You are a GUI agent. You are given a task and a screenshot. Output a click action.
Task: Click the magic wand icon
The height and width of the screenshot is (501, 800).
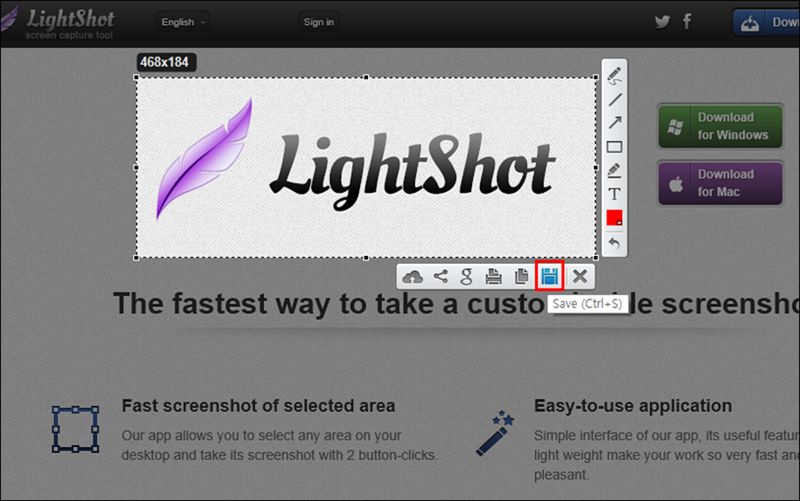point(495,433)
